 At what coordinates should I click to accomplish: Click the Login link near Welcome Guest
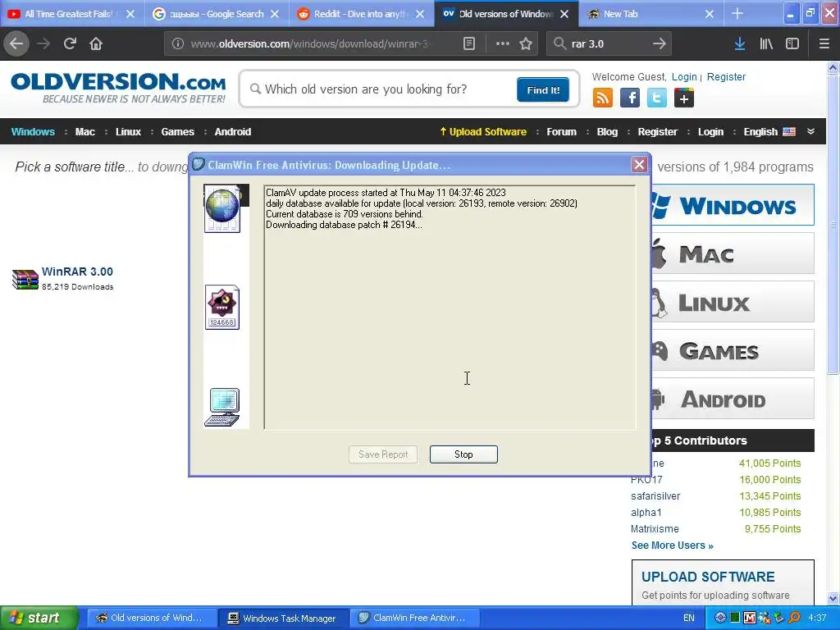[684, 76]
